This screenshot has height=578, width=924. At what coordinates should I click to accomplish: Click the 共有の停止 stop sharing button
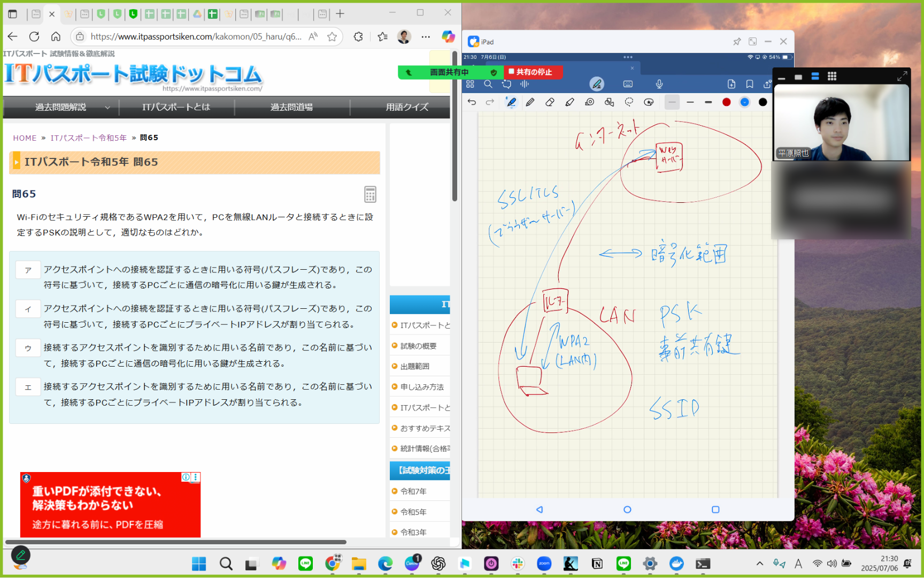coord(533,72)
